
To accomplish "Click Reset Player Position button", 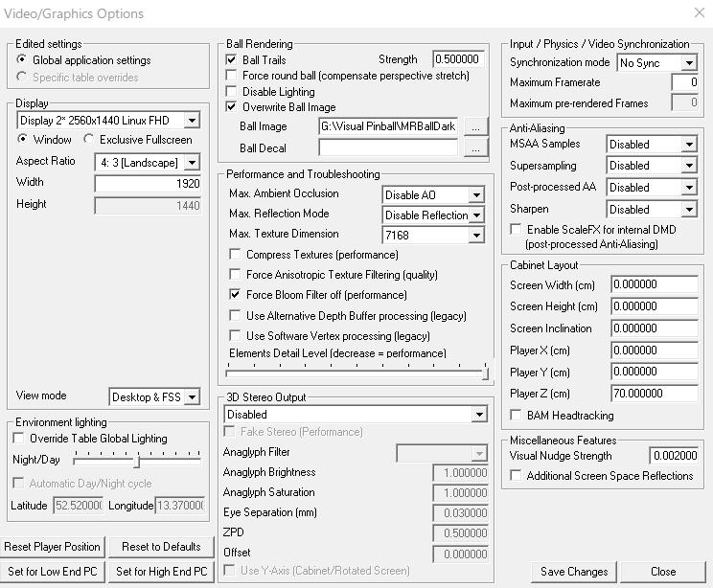I will pyautogui.click(x=53, y=547).
